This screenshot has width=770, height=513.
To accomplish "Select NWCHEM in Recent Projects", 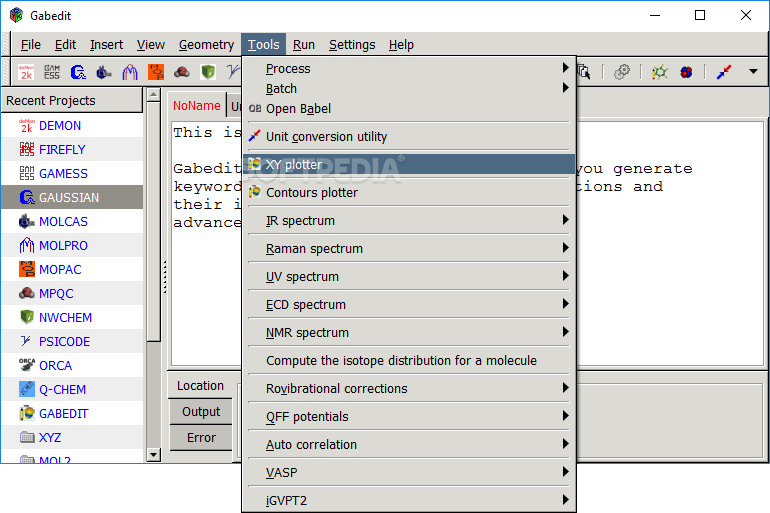I will point(72,318).
